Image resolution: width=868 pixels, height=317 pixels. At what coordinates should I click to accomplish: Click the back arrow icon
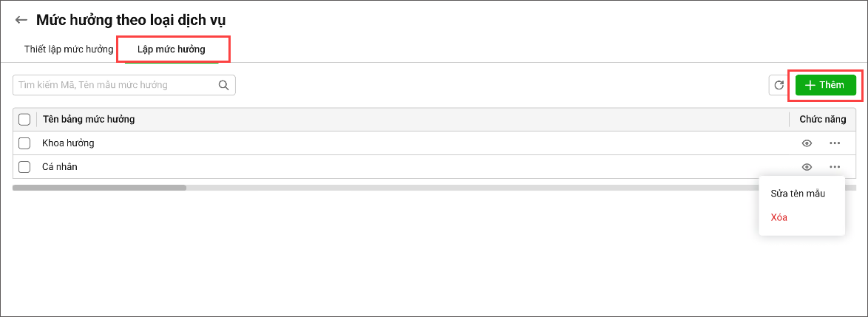(21, 20)
